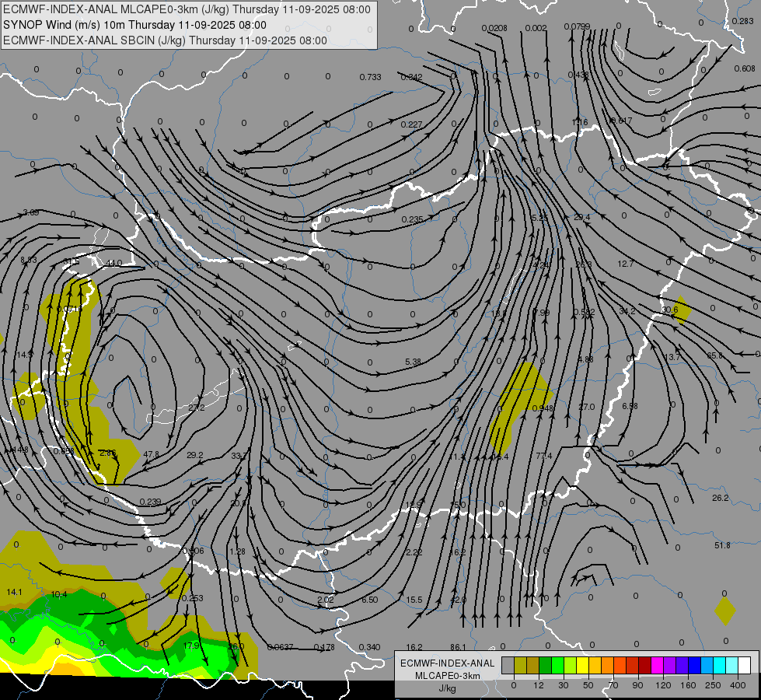
Task: Click the map value 86.1
Action: click(458, 647)
